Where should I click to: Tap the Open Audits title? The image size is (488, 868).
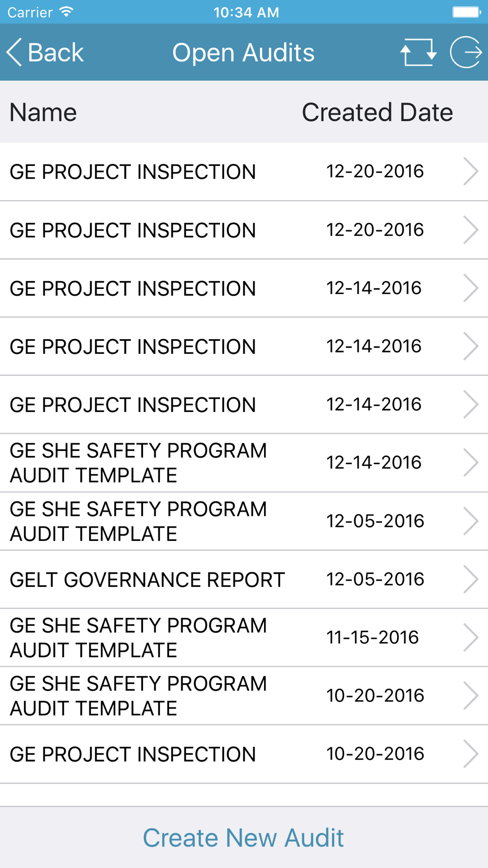coord(244,52)
